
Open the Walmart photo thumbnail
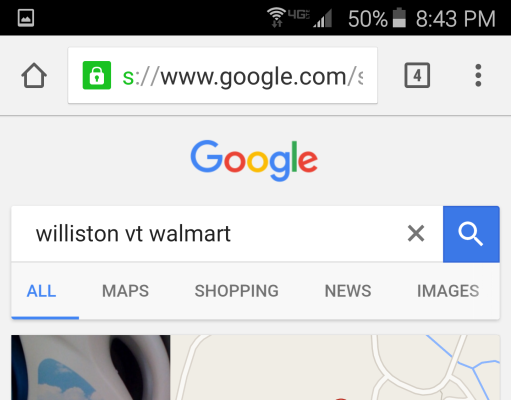pos(91,367)
